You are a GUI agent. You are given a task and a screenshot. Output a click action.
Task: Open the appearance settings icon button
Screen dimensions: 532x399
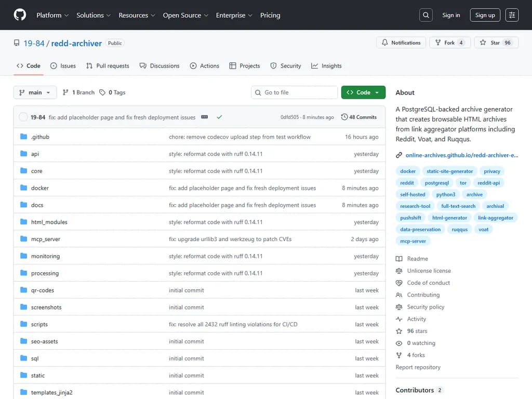(x=512, y=15)
